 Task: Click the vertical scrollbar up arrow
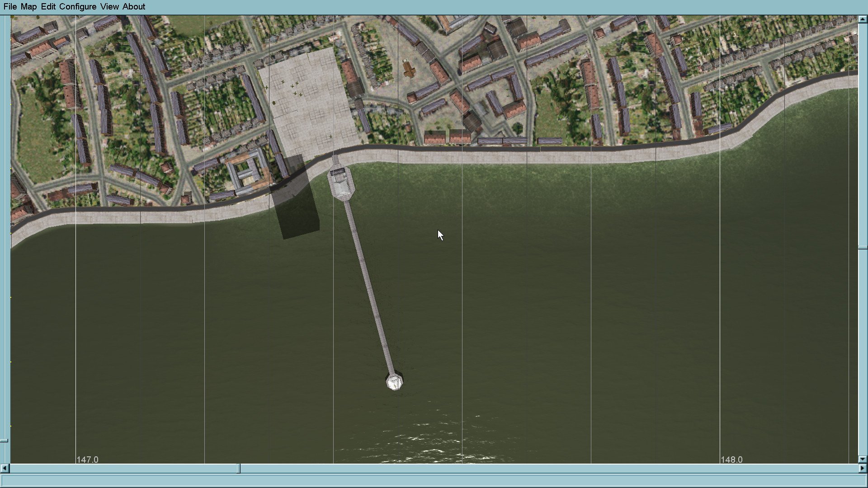(x=863, y=19)
